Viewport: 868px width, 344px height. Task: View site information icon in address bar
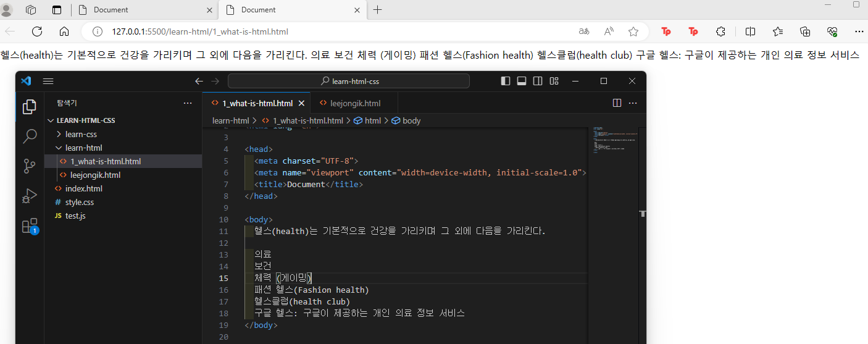(x=96, y=31)
